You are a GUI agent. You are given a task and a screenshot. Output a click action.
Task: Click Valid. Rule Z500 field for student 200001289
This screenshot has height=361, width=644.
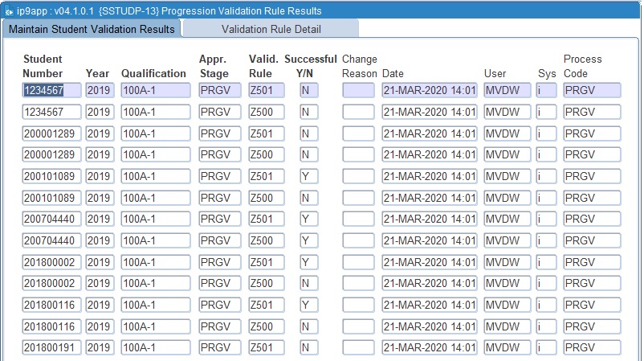click(264, 154)
